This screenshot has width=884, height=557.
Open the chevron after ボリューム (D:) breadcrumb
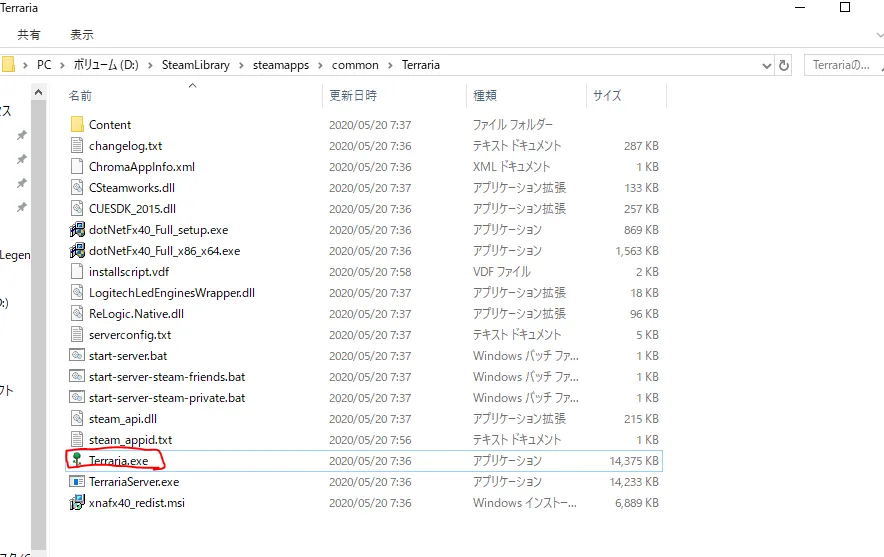tap(150, 65)
